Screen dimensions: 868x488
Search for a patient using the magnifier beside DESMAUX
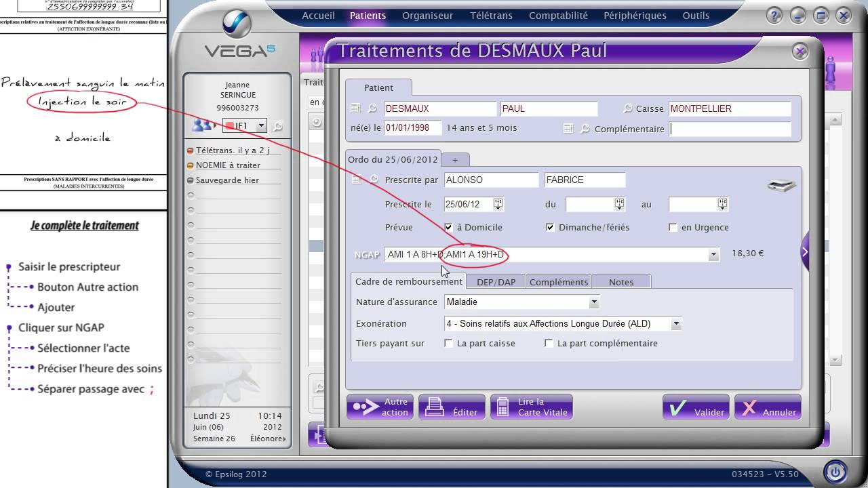point(372,108)
